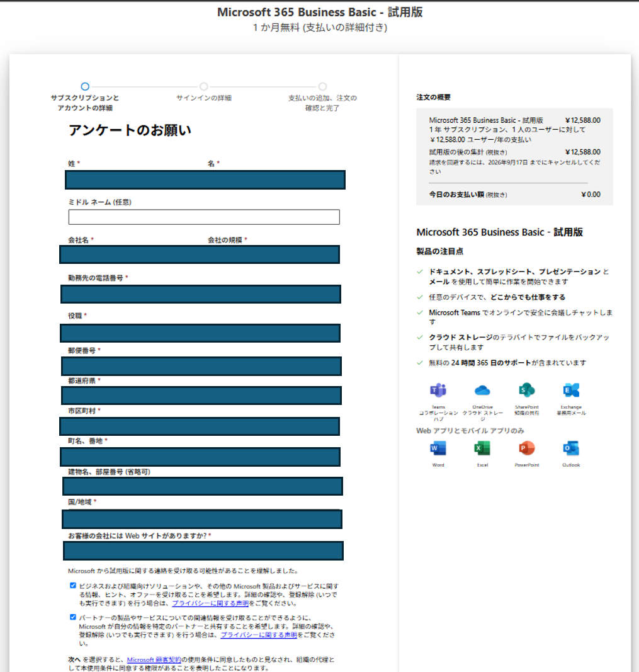This screenshot has width=639, height=672.
Task: Click the サブスクリプションとアカウントの詳細 step label
Action: click(85, 103)
